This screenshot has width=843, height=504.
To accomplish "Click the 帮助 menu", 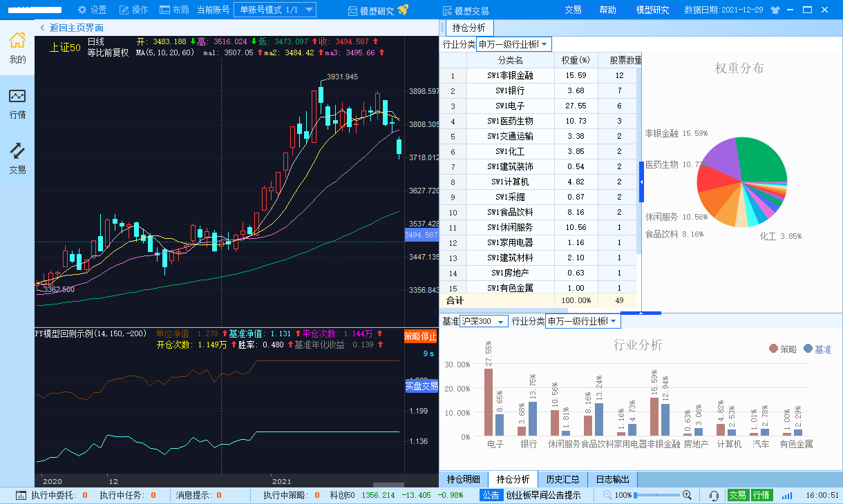I will (x=607, y=10).
